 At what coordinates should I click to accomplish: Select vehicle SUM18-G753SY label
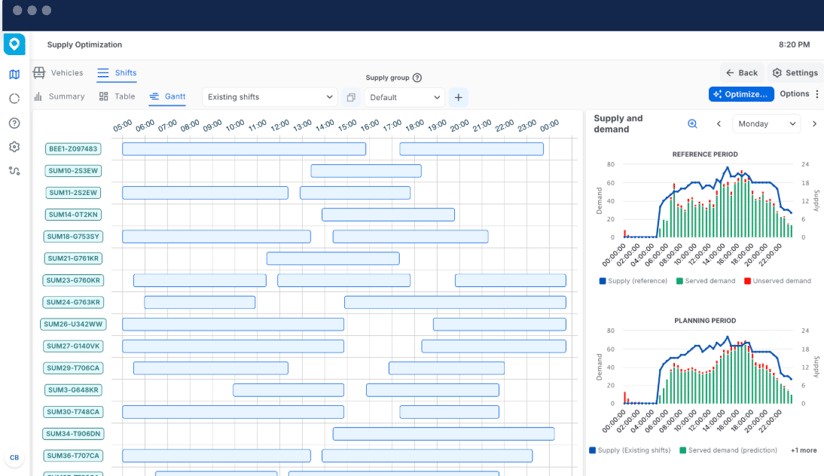[73, 237]
